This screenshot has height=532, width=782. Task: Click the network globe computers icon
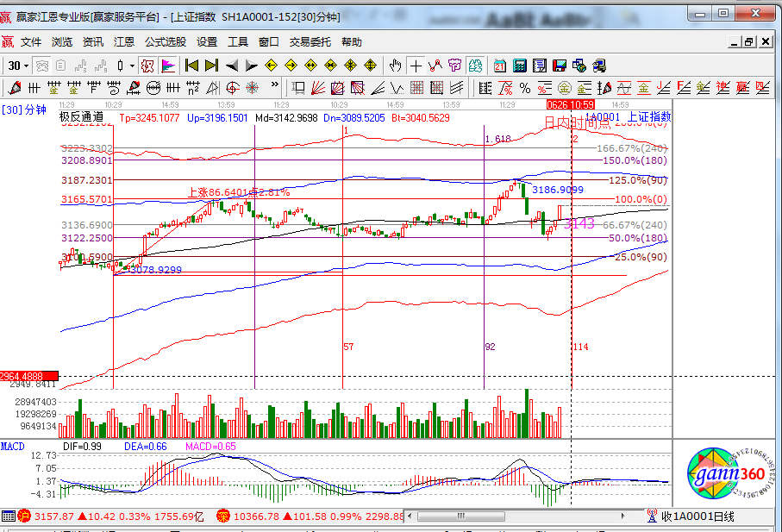(579, 66)
